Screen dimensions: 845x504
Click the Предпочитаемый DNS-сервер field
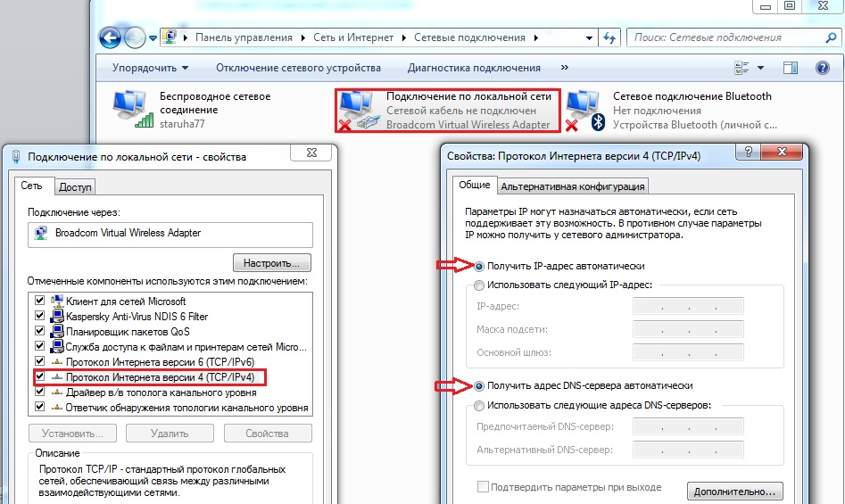688,426
